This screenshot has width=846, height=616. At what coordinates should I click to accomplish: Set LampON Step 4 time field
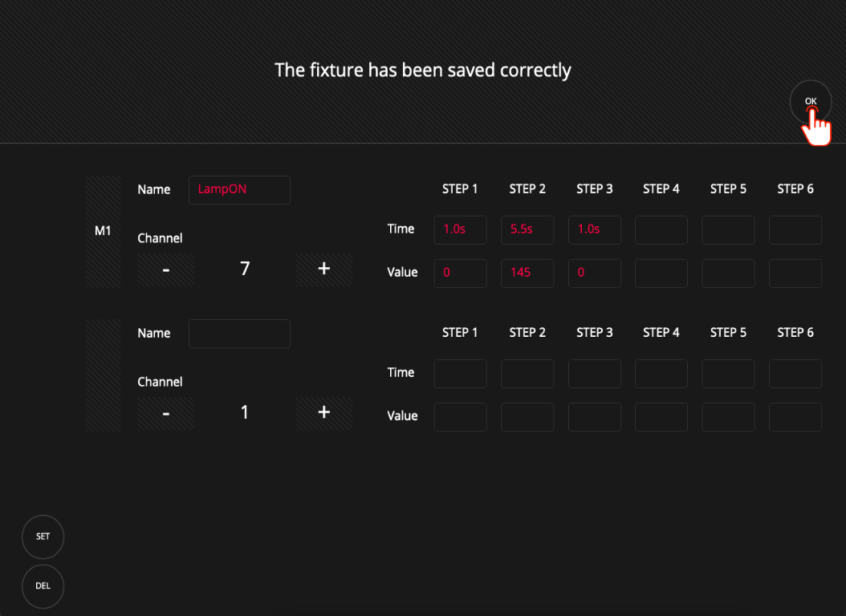point(661,229)
